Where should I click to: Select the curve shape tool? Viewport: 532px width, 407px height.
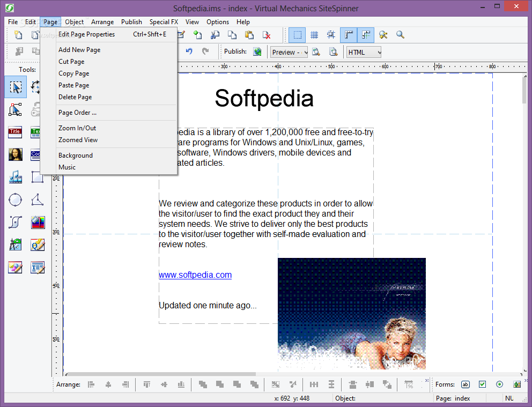click(x=15, y=222)
